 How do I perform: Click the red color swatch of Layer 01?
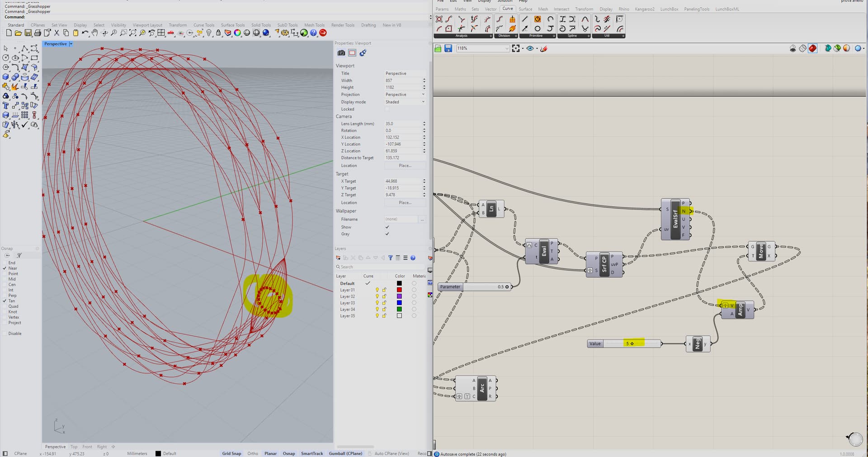pyautogui.click(x=399, y=290)
